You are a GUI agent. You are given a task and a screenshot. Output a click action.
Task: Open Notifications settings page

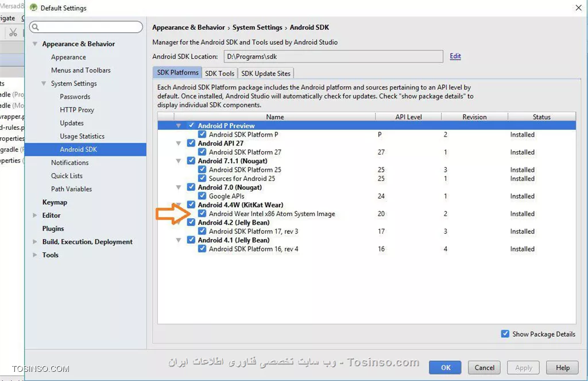(x=69, y=163)
